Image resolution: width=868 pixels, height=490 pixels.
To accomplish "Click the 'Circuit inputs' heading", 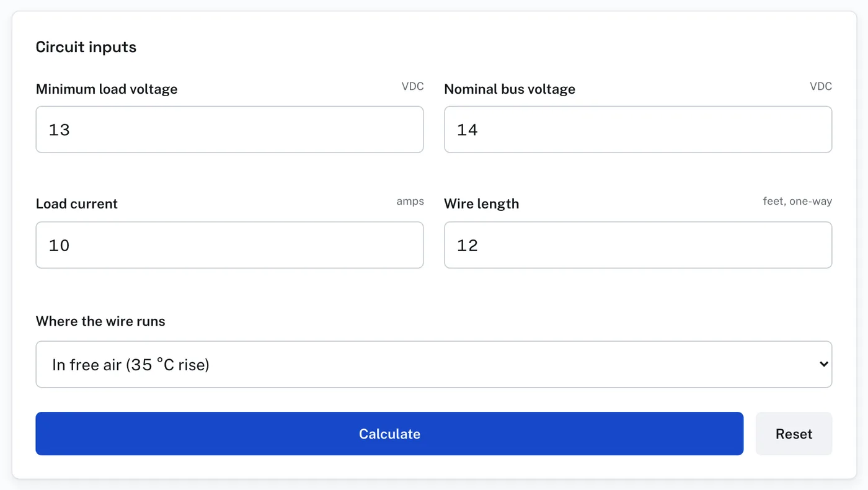I will click(x=86, y=47).
